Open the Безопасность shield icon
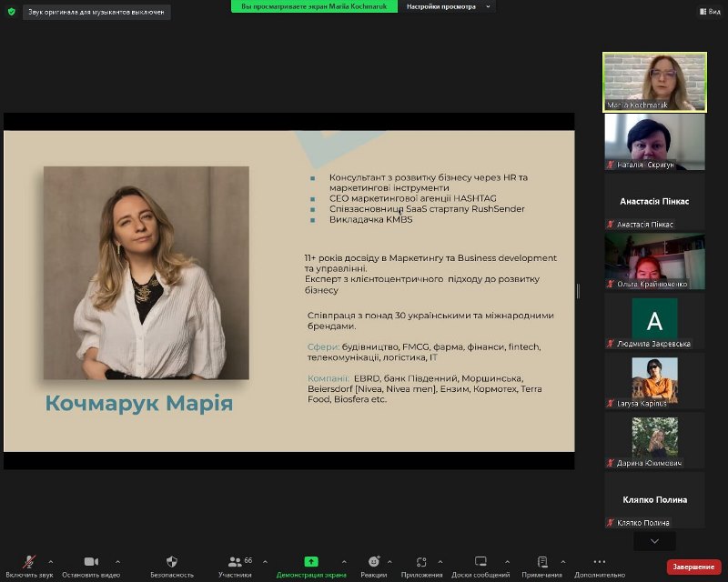The width and height of the screenshot is (728, 582). (172, 562)
